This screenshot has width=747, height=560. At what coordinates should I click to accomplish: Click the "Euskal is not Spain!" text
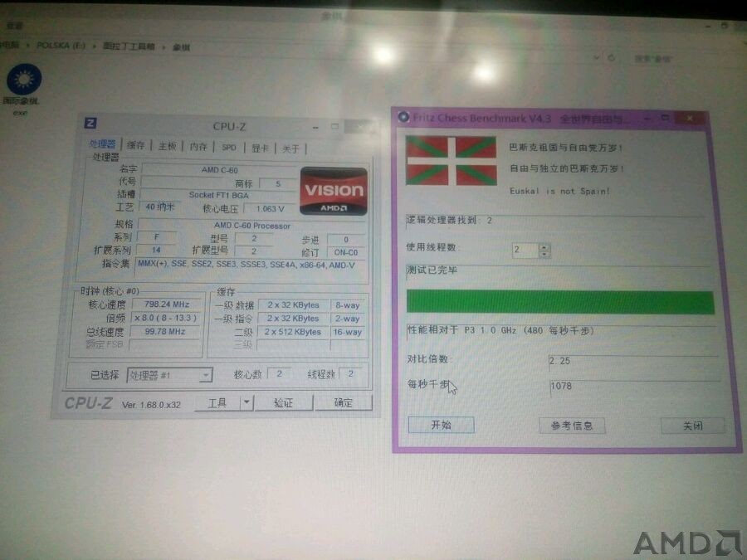[x=559, y=191]
